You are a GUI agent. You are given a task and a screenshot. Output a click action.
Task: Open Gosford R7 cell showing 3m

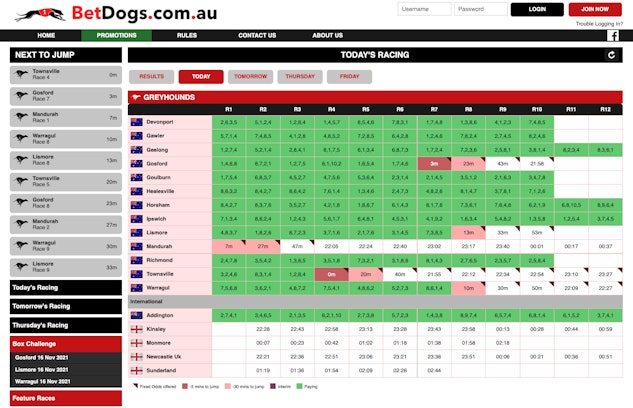tap(434, 163)
